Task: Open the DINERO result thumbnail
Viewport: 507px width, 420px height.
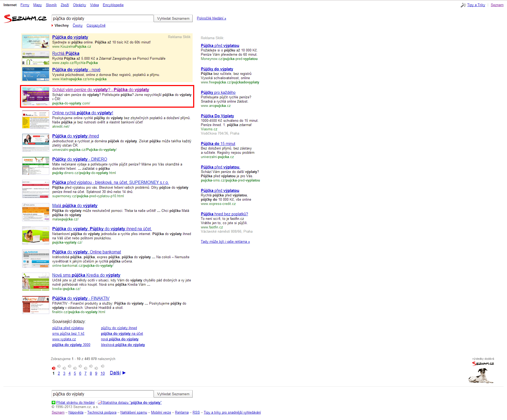Action: coord(36,166)
